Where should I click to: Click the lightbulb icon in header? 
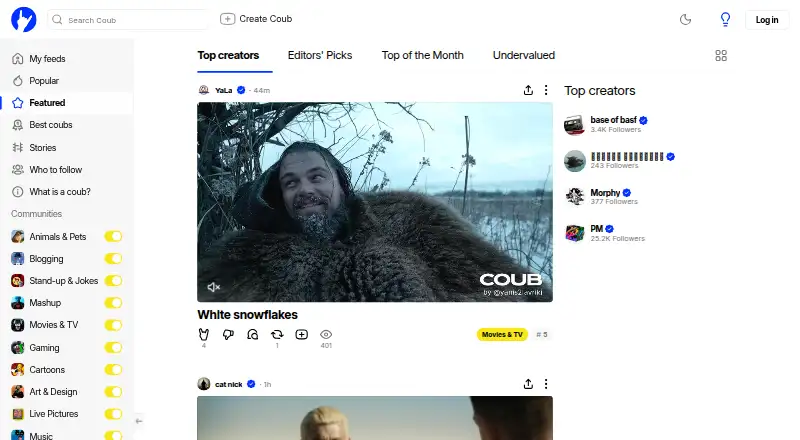[x=725, y=19]
